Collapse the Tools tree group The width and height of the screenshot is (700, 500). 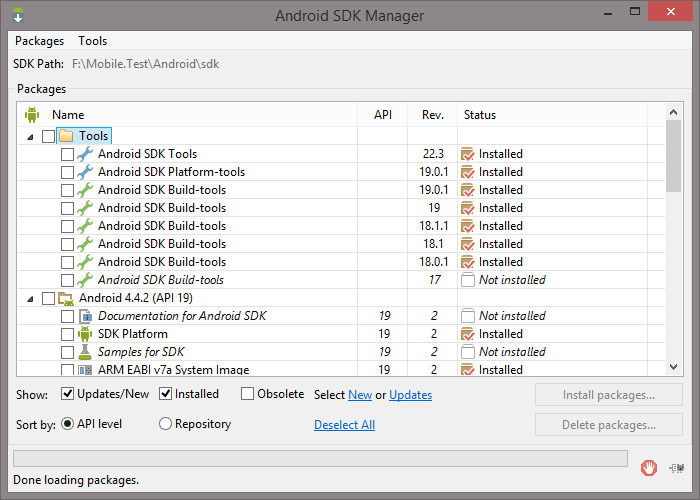[30, 137]
